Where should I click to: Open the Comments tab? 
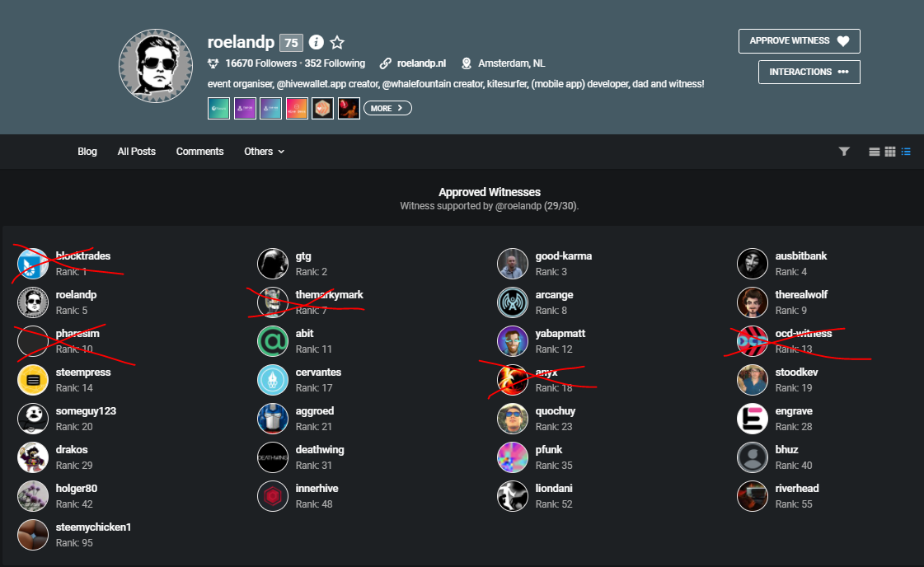click(x=199, y=152)
